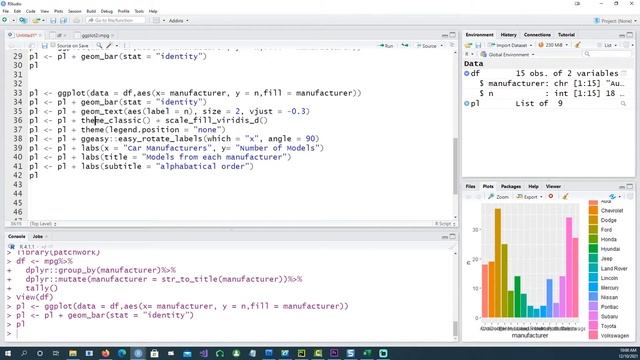Switch to the History tab
This screenshot has width=640, height=360.
(x=508, y=35)
